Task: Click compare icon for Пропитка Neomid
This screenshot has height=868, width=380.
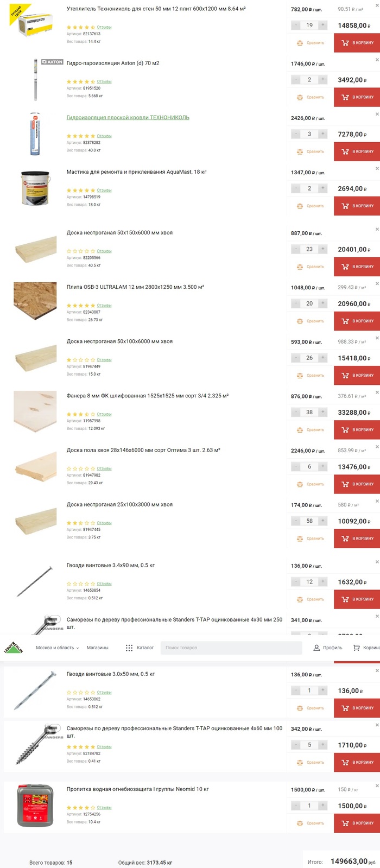Action: pos(300,823)
